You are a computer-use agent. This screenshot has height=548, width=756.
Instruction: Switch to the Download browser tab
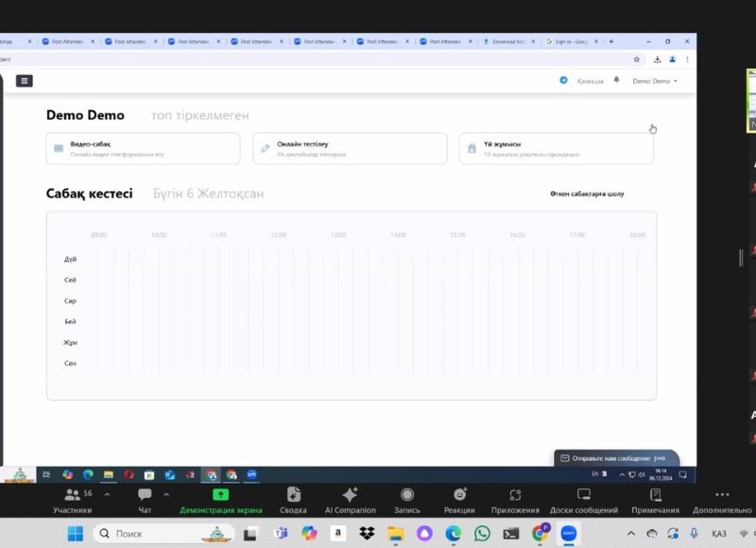tap(509, 42)
